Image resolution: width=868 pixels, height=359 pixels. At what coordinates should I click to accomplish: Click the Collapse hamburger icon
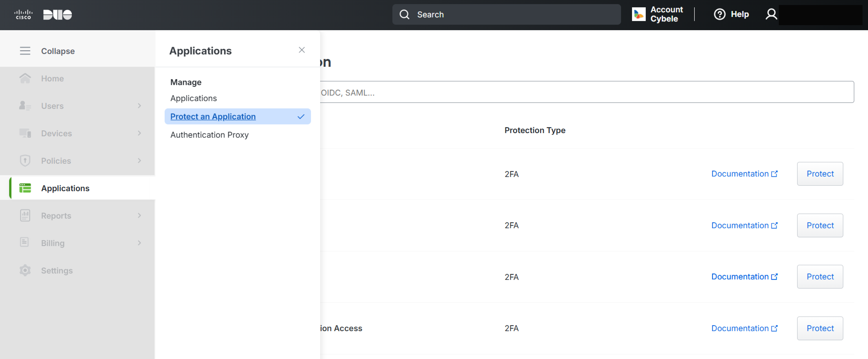25,51
